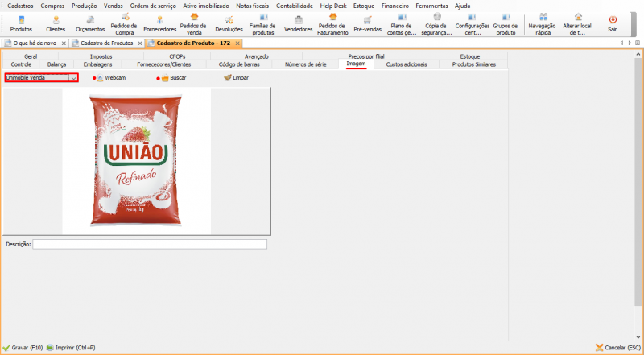Click Imprimir (Ctrl+P) button
Viewport: 644px width, 355px height.
(71, 348)
